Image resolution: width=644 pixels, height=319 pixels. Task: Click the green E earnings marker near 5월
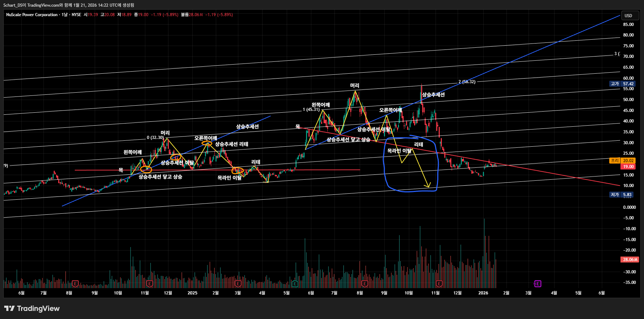(295, 284)
